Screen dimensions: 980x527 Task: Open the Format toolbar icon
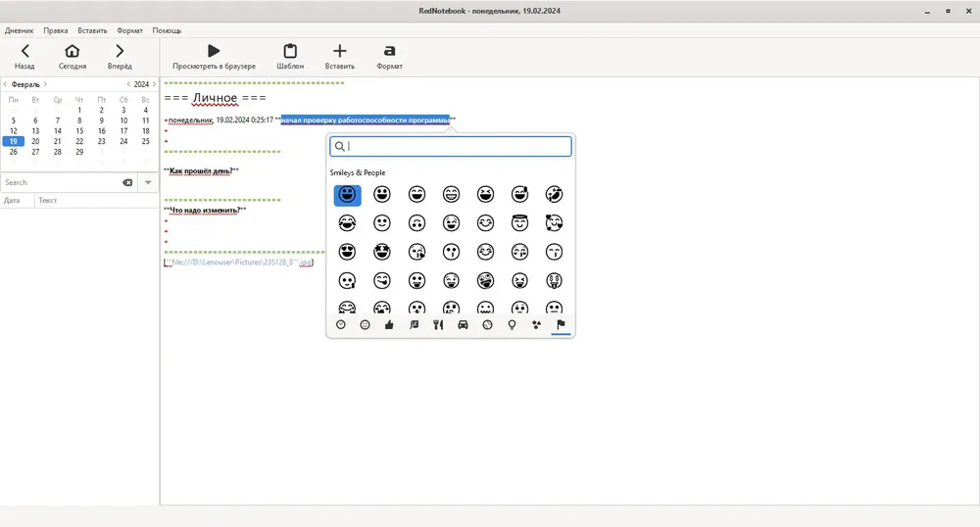coord(389,51)
